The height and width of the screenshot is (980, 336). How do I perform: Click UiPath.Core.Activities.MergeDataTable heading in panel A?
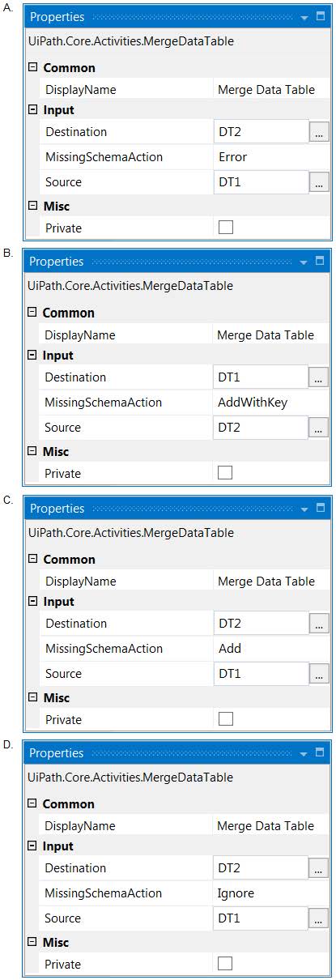[131, 41]
